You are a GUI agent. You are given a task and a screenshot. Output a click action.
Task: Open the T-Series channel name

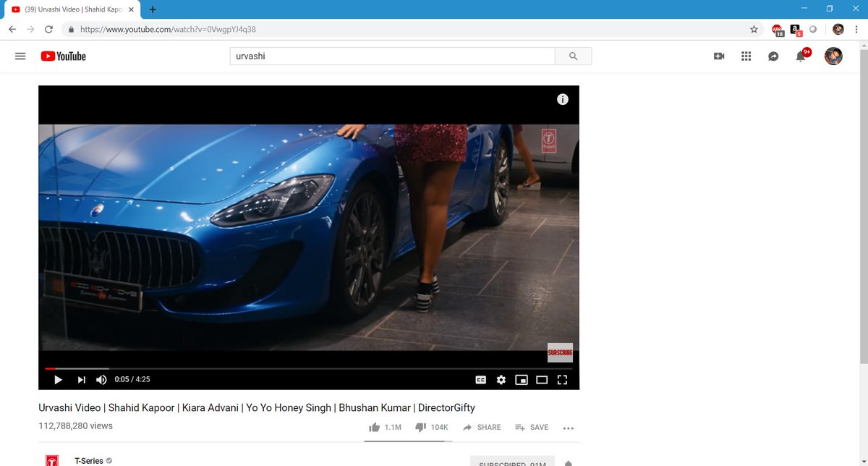point(89,460)
